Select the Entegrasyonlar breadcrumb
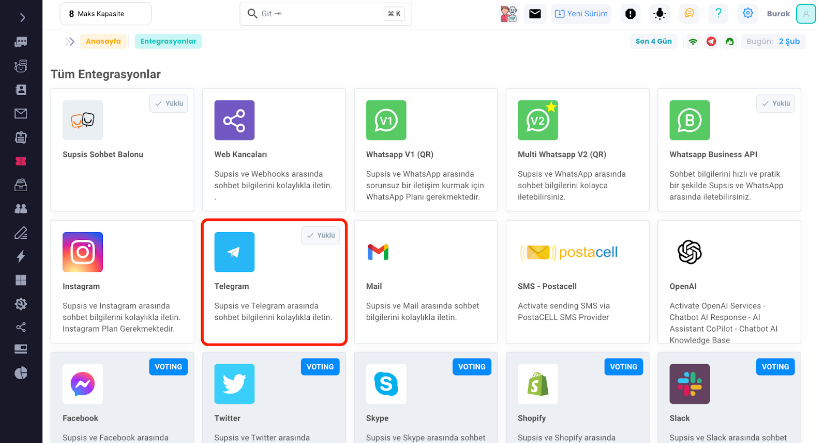 pos(168,41)
